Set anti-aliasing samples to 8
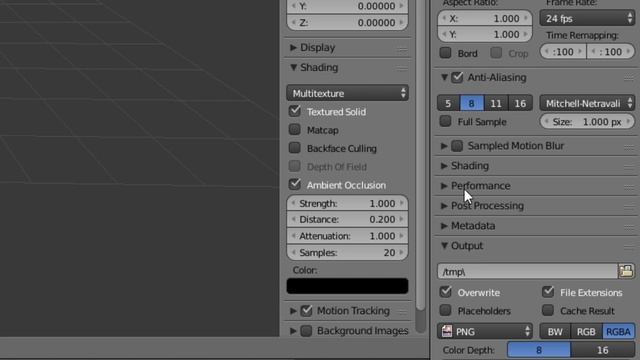 [472, 103]
